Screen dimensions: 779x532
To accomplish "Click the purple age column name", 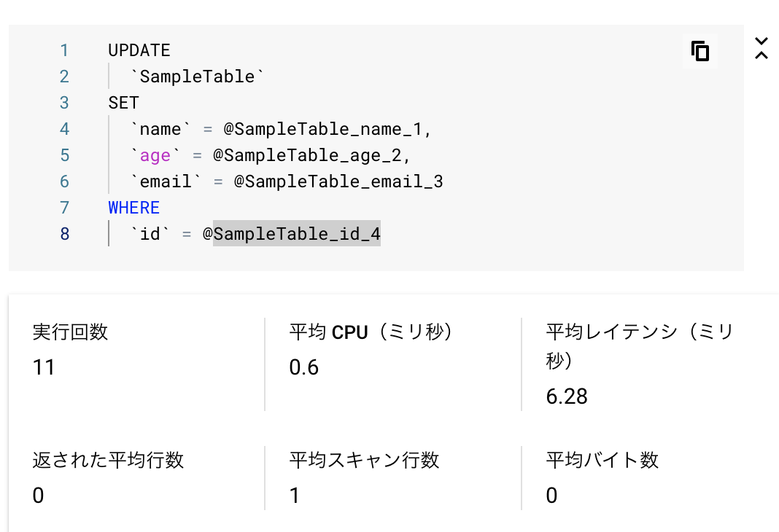I will [155, 155].
